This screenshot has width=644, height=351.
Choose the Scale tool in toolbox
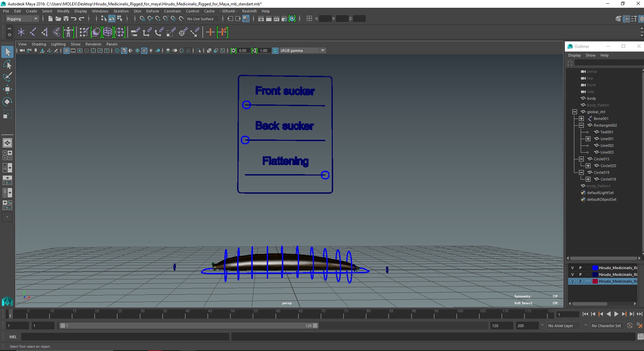(7, 114)
